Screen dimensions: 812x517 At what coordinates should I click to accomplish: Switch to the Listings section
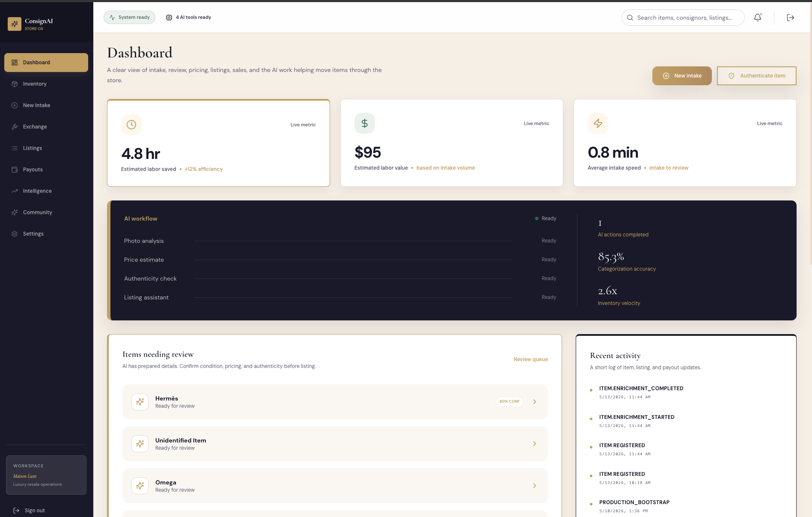pos(46,148)
